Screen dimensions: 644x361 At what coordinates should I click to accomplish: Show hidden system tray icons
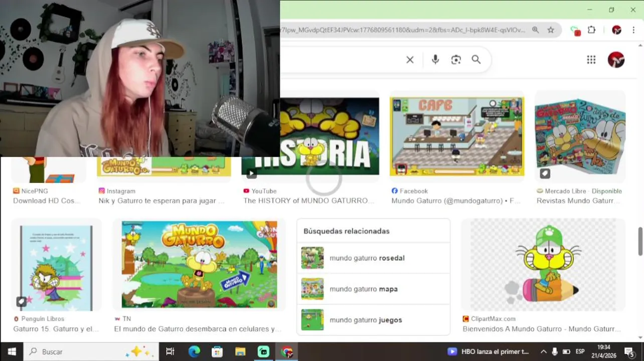pyautogui.click(x=543, y=351)
